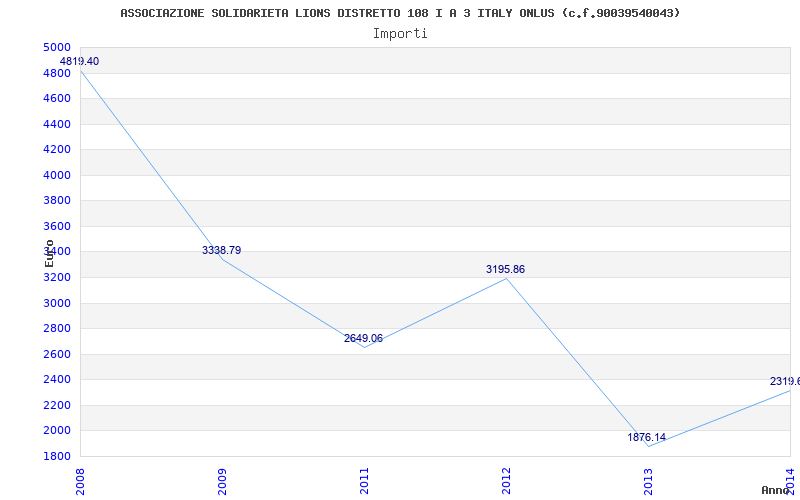Click the y-axis value 2800

[57, 329]
